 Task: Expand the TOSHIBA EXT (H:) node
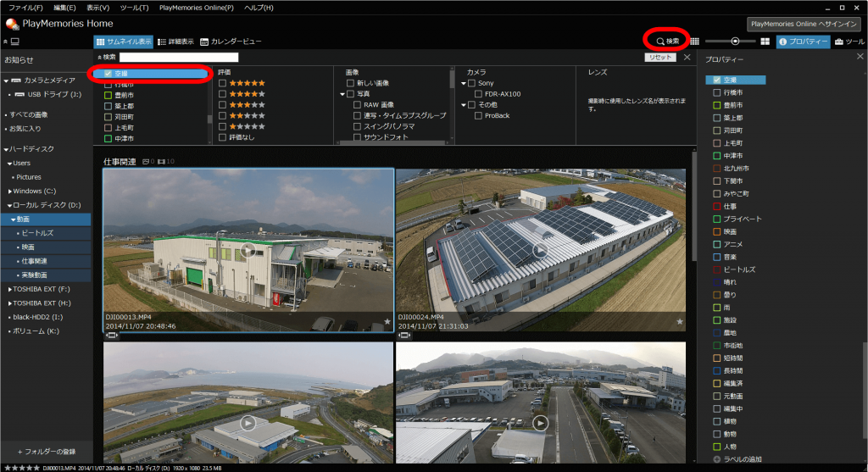(10, 303)
